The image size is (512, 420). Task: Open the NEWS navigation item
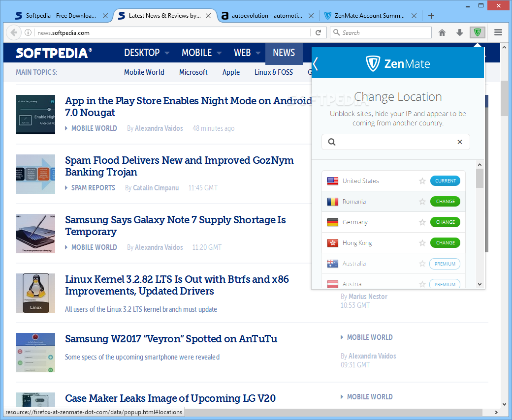(x=284, y=53)
